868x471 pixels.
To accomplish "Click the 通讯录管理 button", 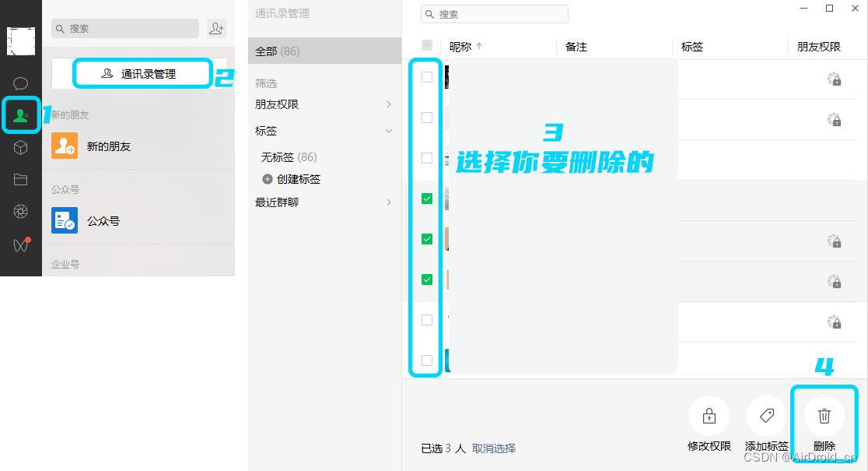I will [x=142, y=74].
